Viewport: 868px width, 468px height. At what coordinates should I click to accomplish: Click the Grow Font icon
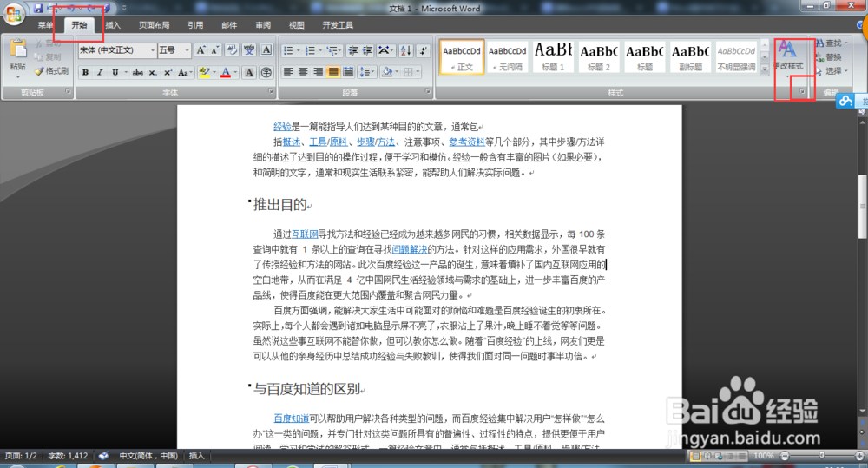[x=201, y=50]
